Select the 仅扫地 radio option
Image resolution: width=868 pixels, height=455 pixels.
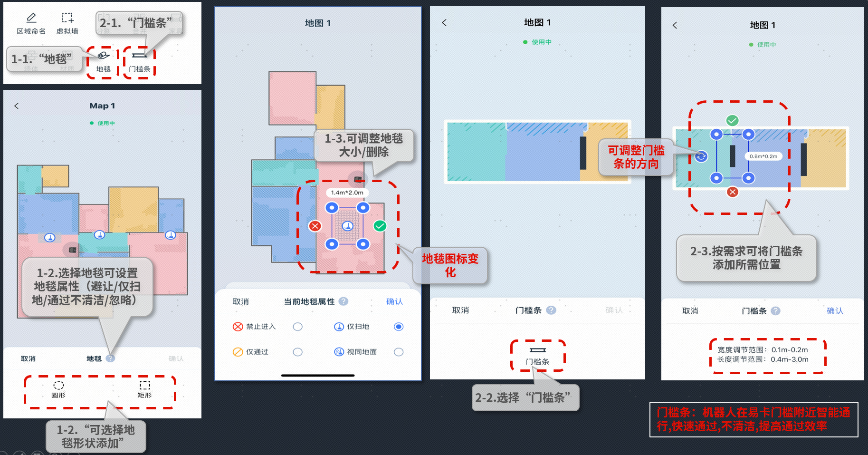pos(399,327)
